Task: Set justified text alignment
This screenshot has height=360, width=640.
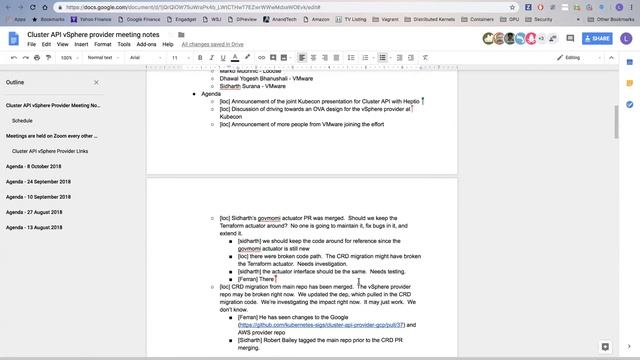Action: pos(336,58)
